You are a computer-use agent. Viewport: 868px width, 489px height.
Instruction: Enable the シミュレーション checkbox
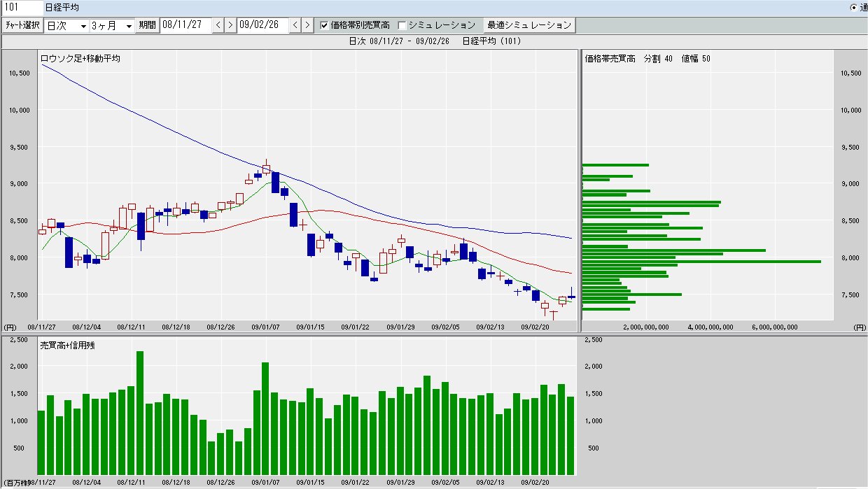(402, 25)
